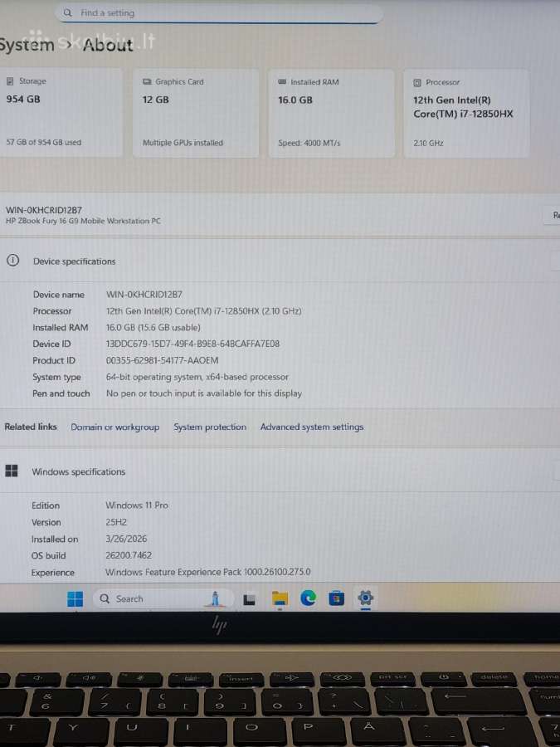Click the taskbar Search box
This screenshot has width=560, height=747.
point(163,598)
